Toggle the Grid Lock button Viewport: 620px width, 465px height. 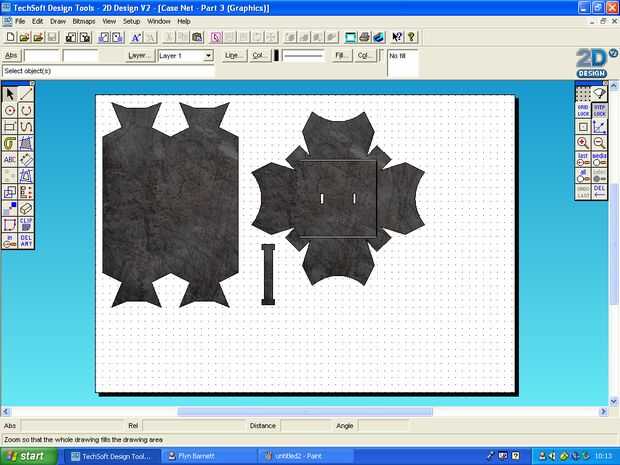[583, 110]
